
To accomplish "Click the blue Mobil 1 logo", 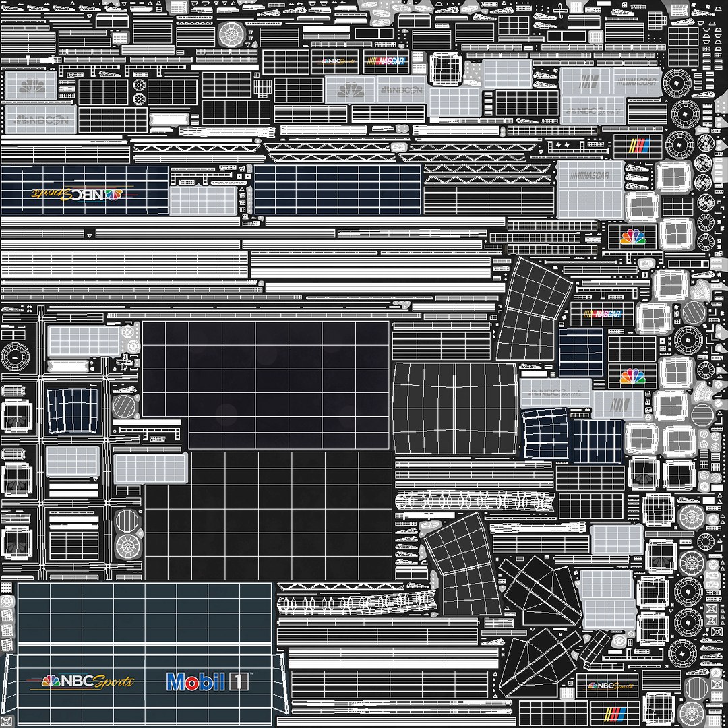I will (209, 681).
